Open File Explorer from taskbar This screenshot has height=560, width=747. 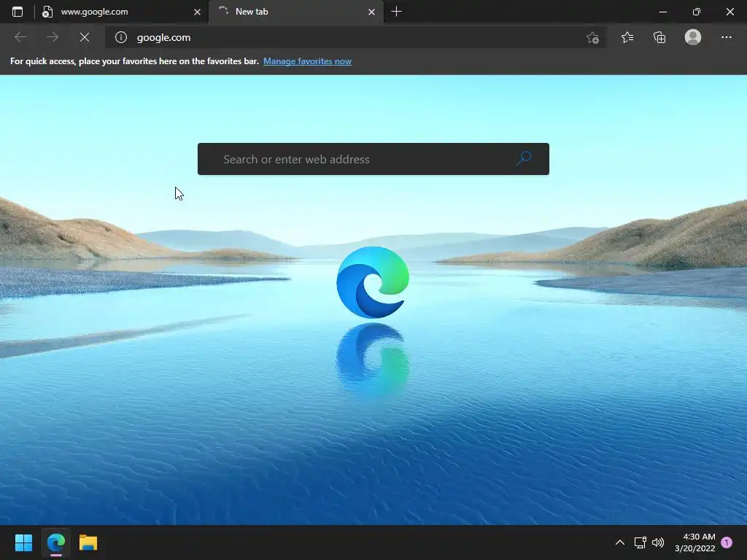(x=88, y=542)
